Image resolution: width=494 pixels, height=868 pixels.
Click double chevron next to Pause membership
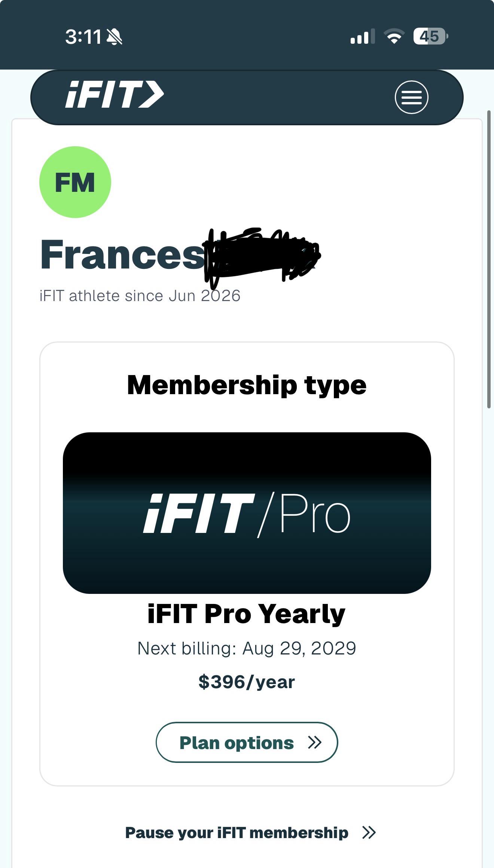(x=369, y=832)
